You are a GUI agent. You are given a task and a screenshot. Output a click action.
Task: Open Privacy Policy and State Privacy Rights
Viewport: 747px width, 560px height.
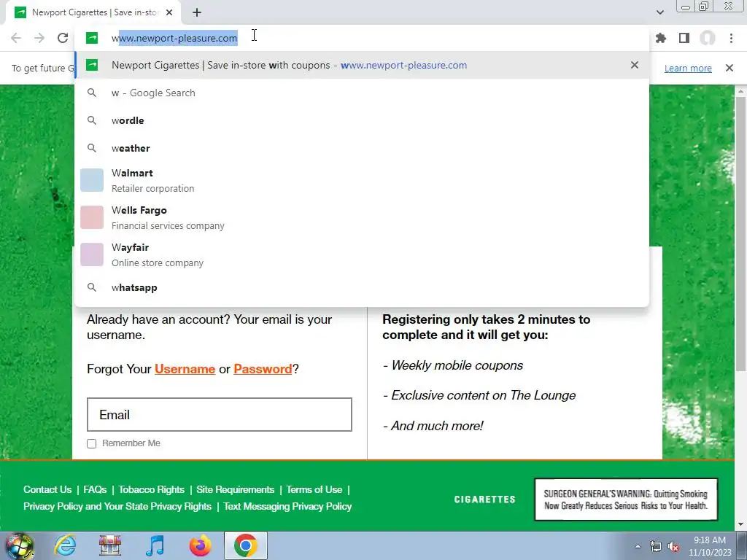tap(117, 506)
